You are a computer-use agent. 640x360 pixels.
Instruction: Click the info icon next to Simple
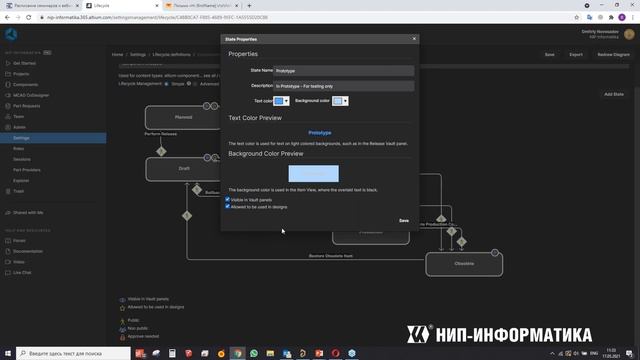click(x=189, y=84)
